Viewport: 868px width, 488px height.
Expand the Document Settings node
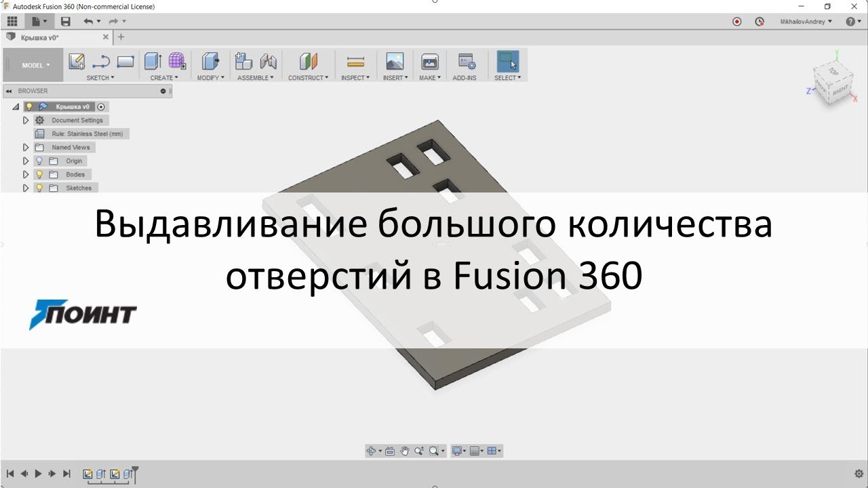click(x=26, y=120)
